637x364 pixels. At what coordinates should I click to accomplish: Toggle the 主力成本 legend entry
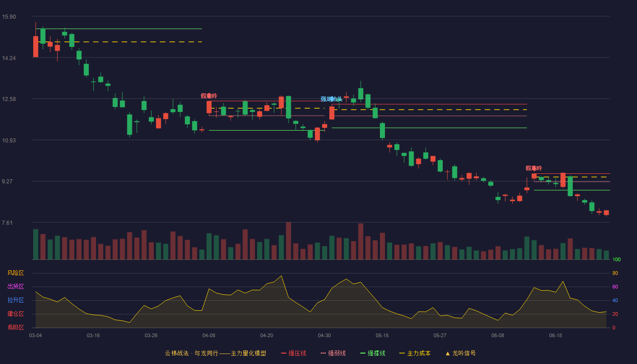click(415, 353)
